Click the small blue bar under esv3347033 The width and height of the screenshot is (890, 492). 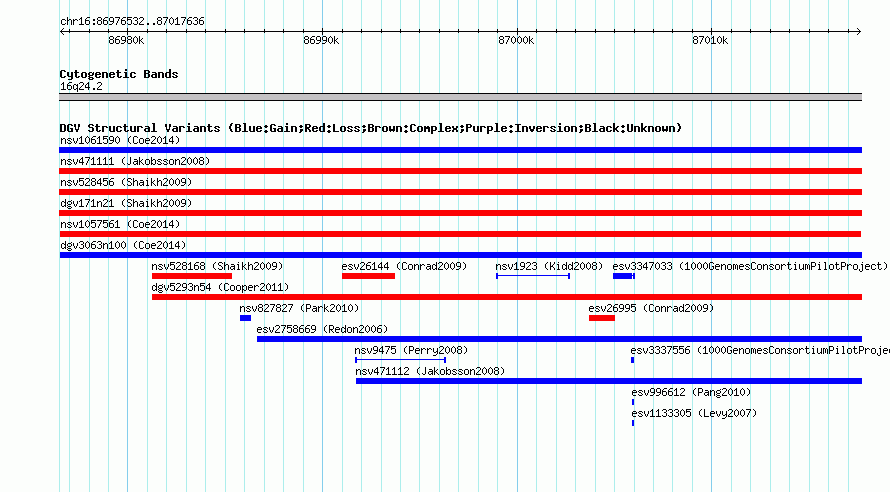624,276
